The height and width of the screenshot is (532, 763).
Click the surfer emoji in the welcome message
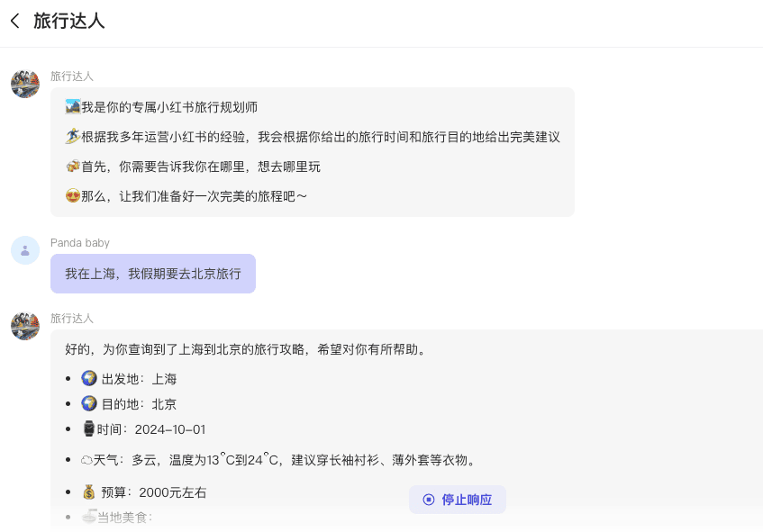[x=73, y=137]
